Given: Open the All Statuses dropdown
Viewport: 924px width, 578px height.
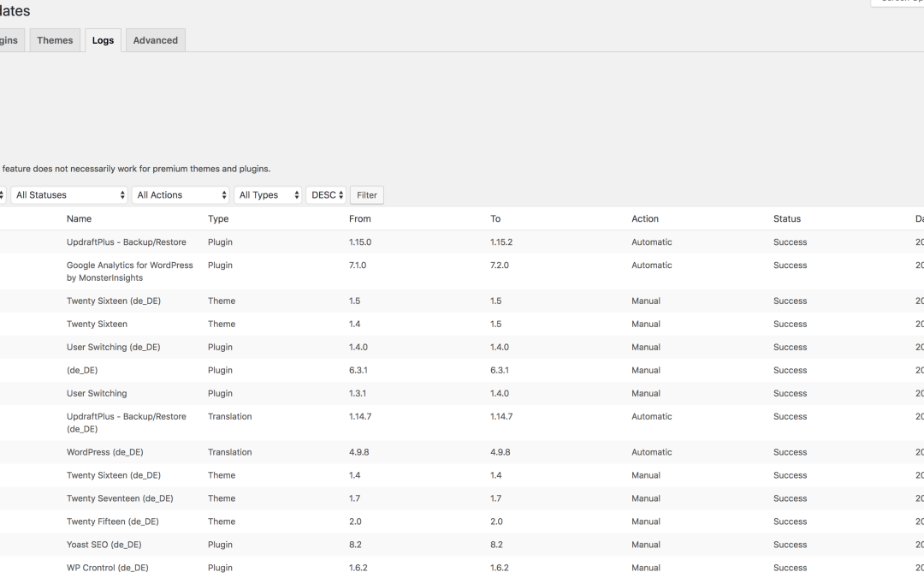Looking at the screenshot, I should [69, 195].
